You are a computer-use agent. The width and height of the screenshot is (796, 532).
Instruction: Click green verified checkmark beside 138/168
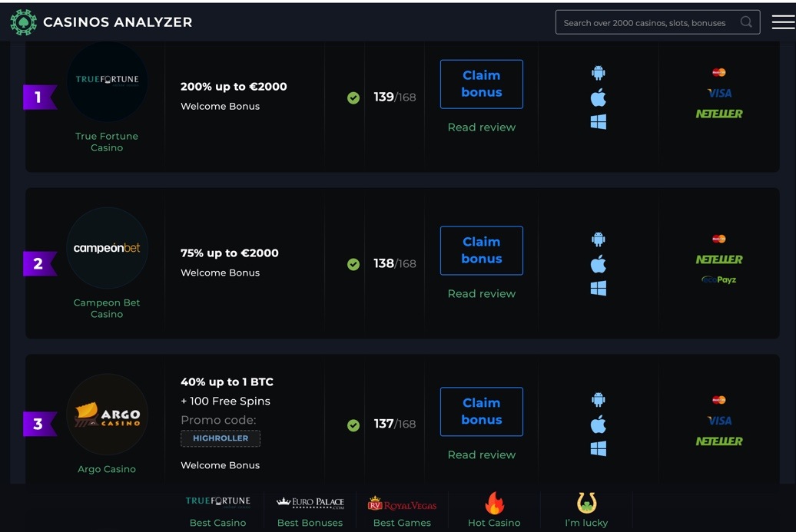[353, 264]
